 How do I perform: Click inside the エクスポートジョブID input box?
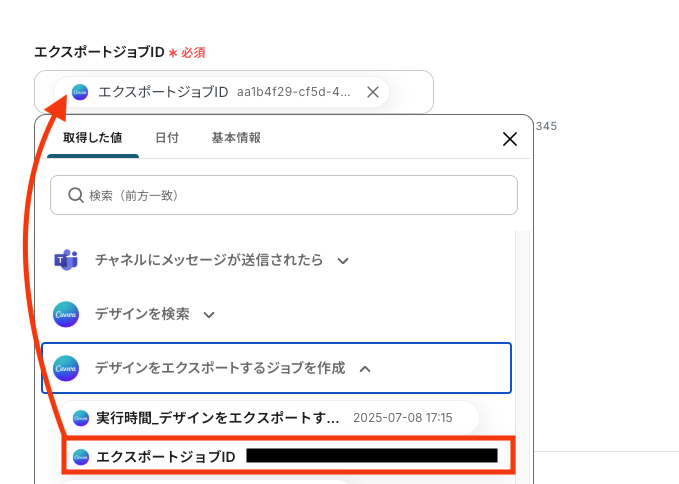click(234, 92)
